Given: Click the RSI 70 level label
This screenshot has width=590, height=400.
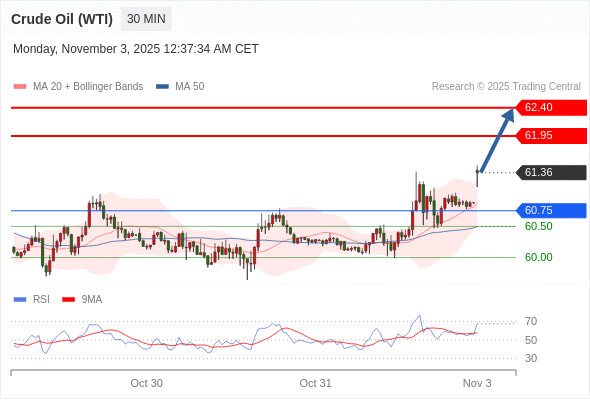Looking at the screenshot, I should pos(531,321).
